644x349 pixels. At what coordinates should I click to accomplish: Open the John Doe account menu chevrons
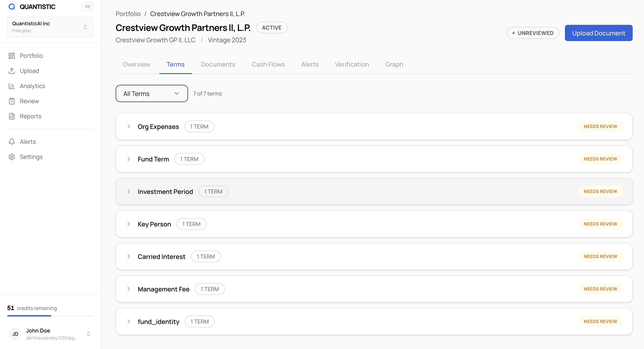tap(89, 334)
